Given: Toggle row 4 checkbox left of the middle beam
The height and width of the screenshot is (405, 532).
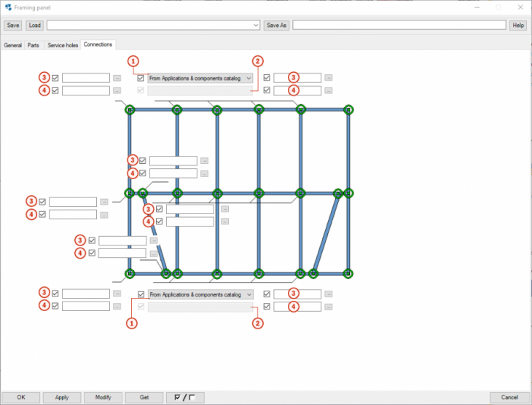Looking at the screenshot, I should (42, 214).
